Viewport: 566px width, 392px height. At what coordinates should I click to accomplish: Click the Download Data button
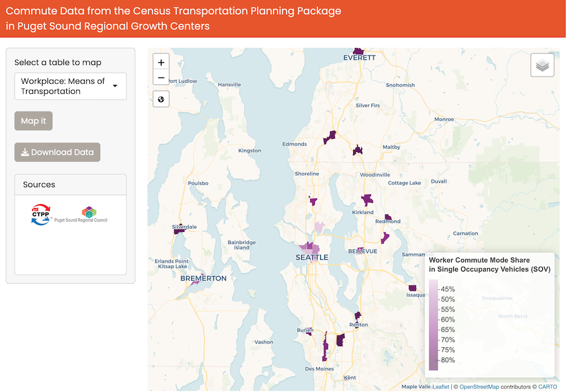point(57,152)
